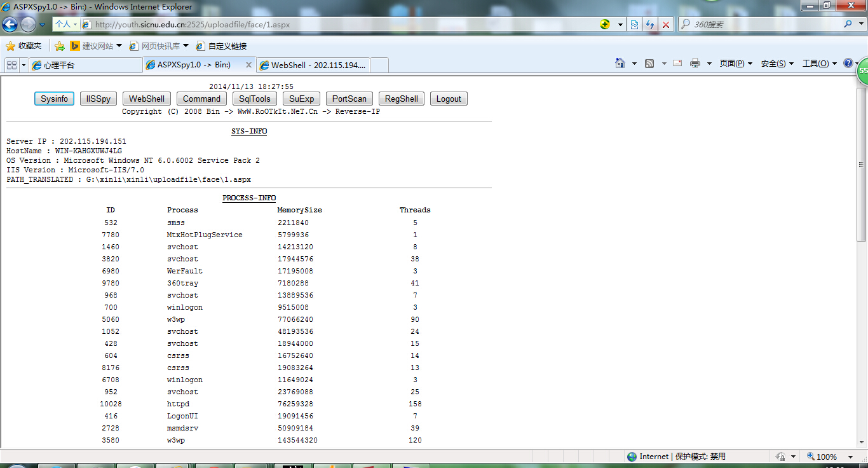Click the HostName WIN-KAHGXUWJ4LG text

click(64, 151)
